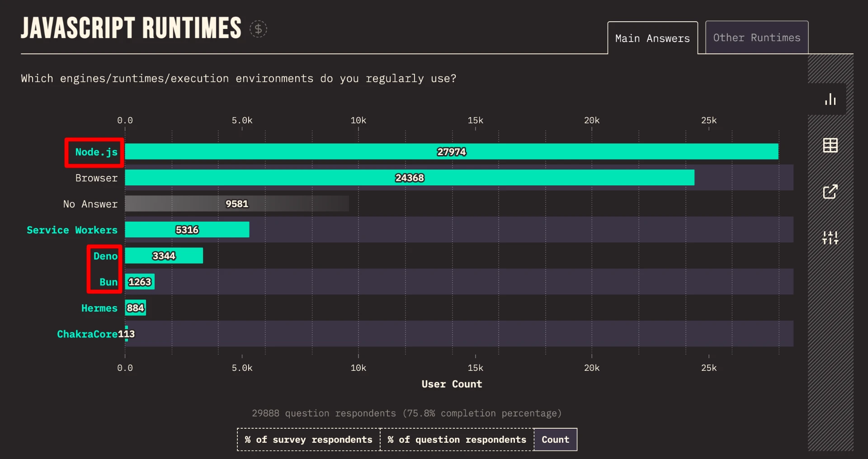This screenshot has height=459, width=868.
Task: Click the Node.js bar showing 27974
Action: click(x=452, y=151)
